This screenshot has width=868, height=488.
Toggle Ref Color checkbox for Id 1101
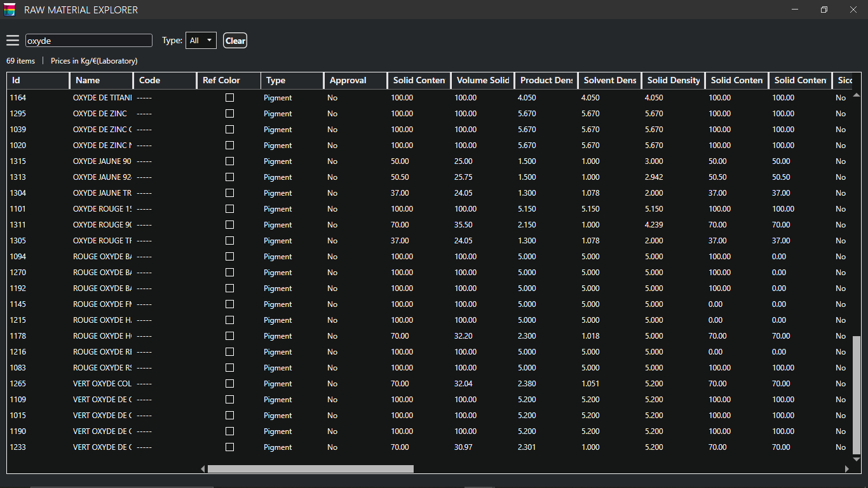pos(229,209)
